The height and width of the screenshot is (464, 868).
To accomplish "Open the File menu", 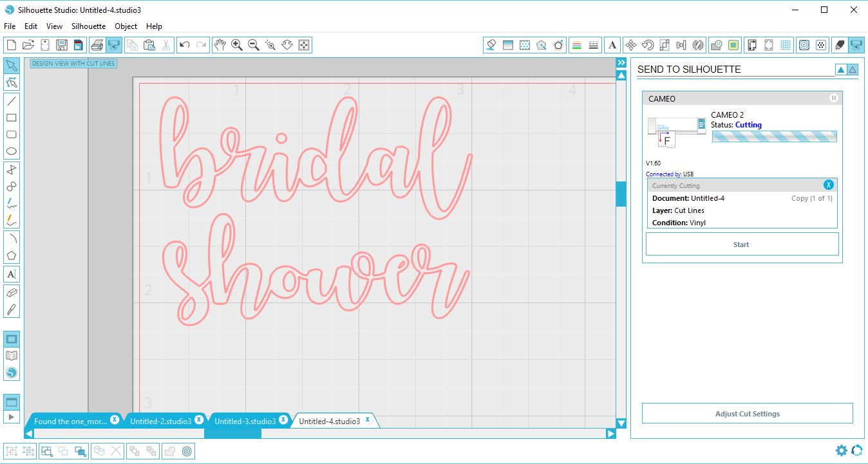I will (10, 26).
